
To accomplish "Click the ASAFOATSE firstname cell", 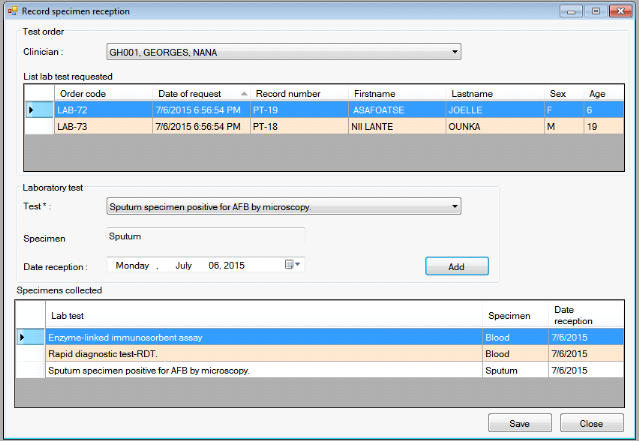I will pyautogui.click(x=397, y=110).
